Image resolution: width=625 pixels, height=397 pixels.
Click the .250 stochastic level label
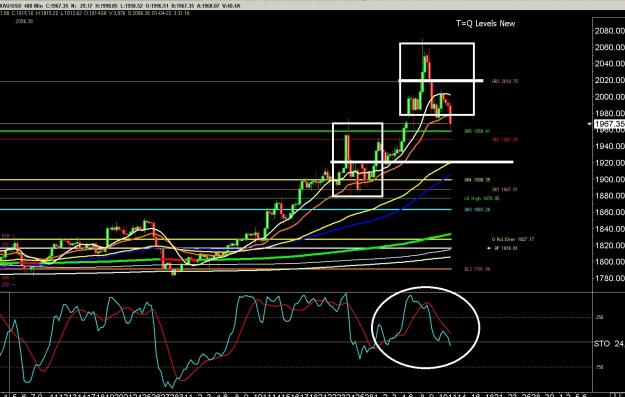coord(600,317)
